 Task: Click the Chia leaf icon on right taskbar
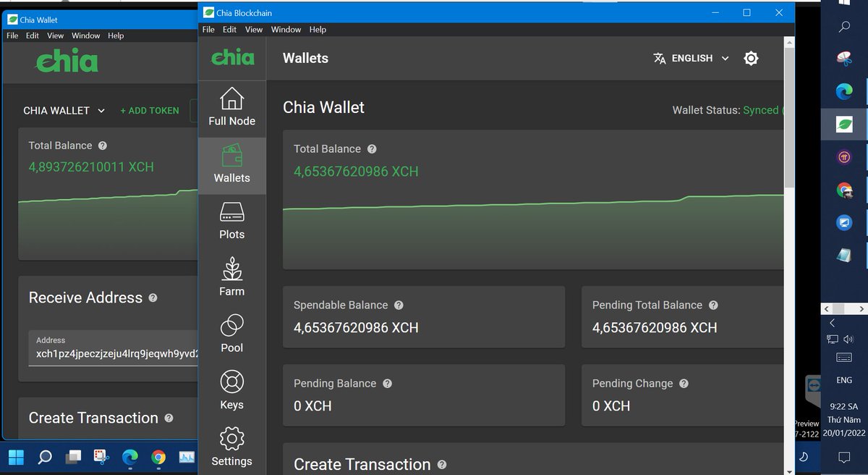tap(844, 124)
